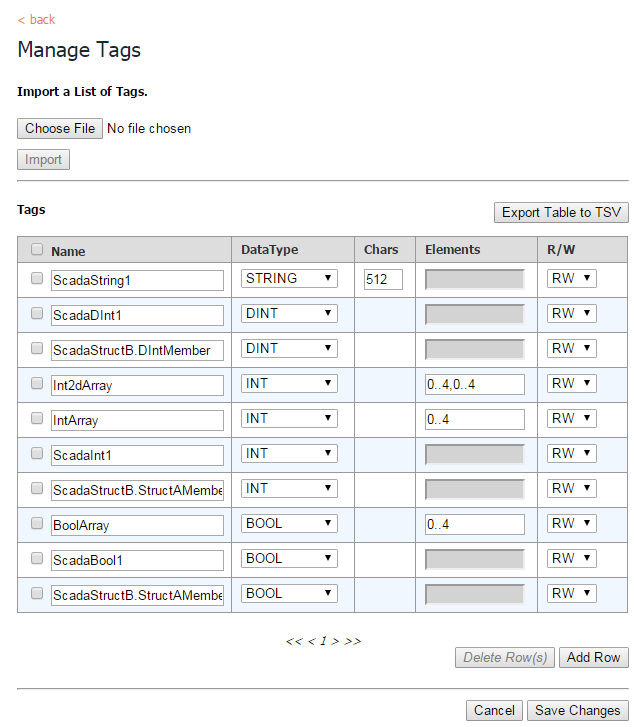Open the STRING DataType dropdown for ScadaString1
Viewport: 634px width, 727px height.
pos(289,278)
